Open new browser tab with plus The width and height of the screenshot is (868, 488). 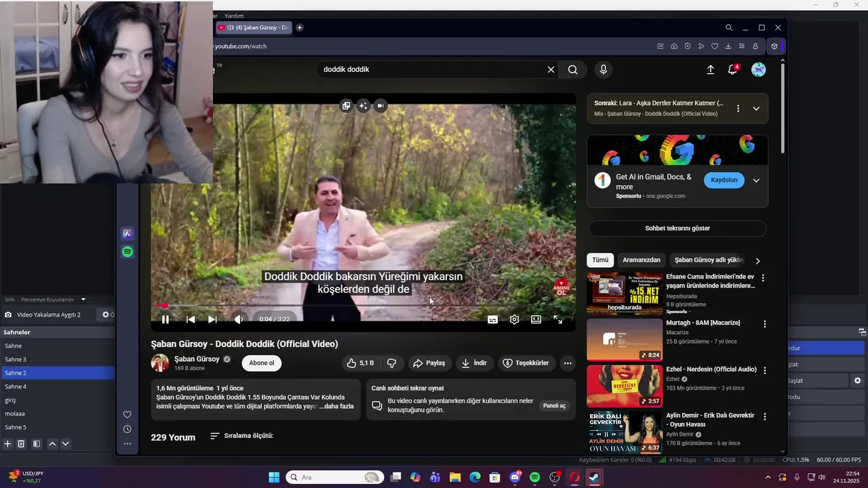pos(300,28)
